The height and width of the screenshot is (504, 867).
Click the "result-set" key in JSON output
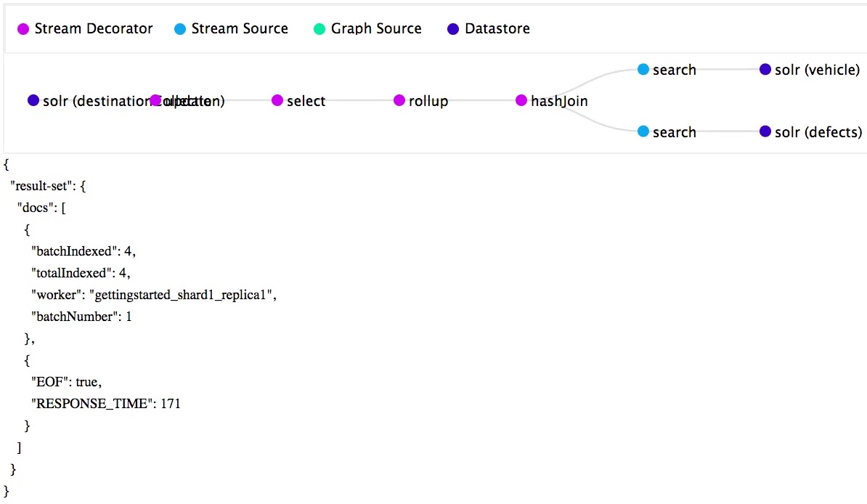click(41, 186)
